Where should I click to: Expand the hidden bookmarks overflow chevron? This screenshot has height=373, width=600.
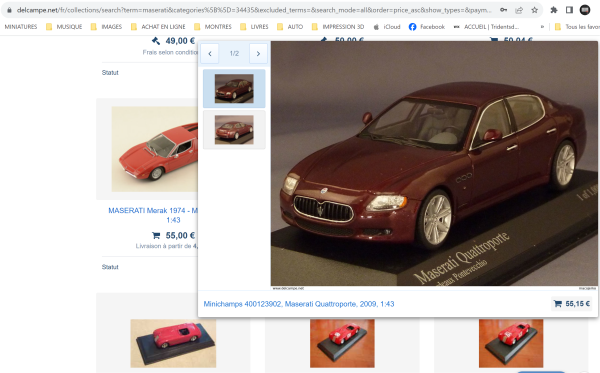click(542, 27)
